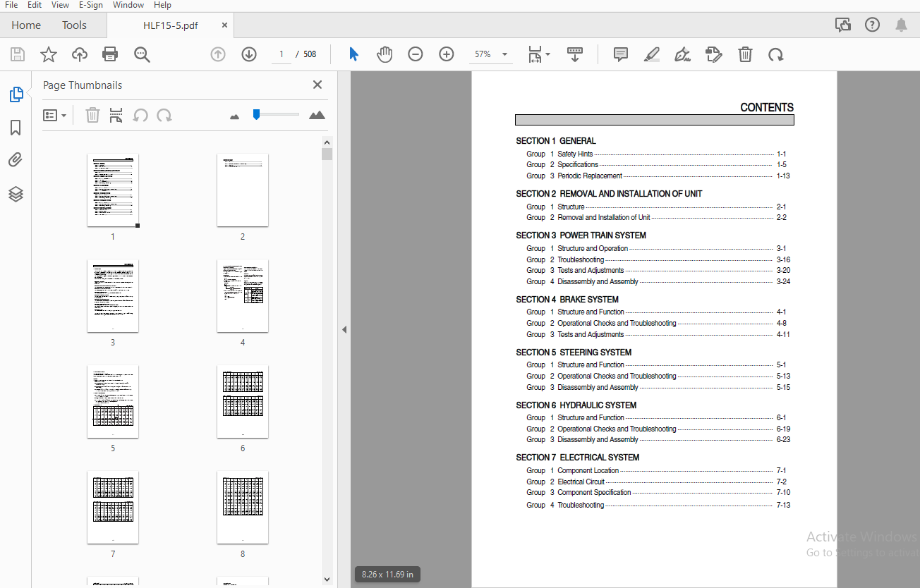Click the thumbnails panel page-break icon
920x588 pixels.
tap(116, 115)
